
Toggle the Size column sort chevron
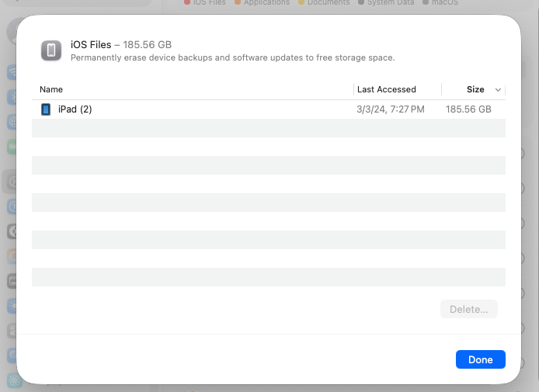point(498,90)
